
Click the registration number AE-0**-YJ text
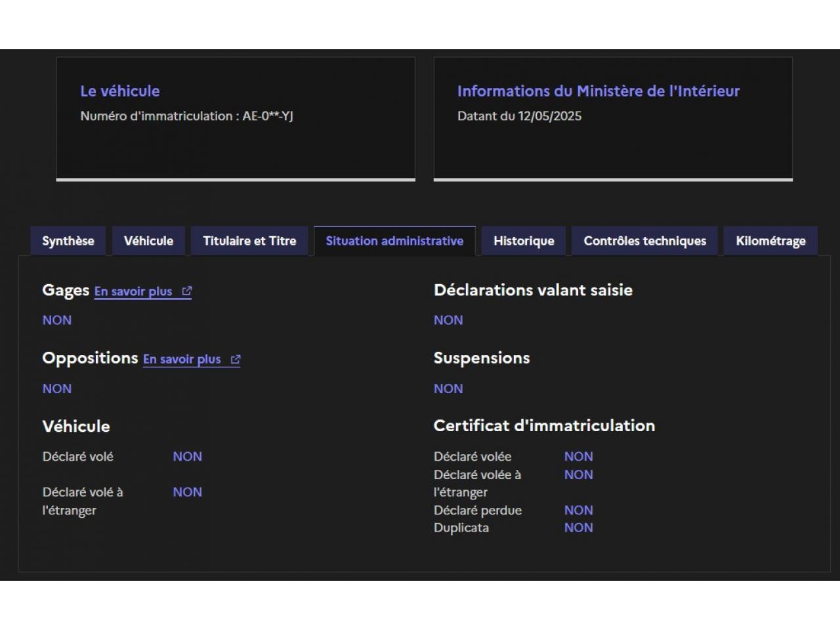[x=268, y=116]
